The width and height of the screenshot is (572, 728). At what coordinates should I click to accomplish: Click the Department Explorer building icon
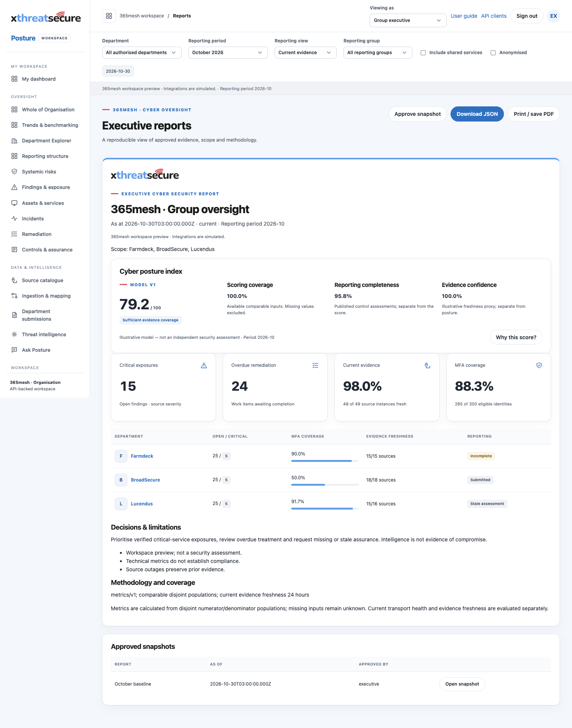tap(14, 140)
